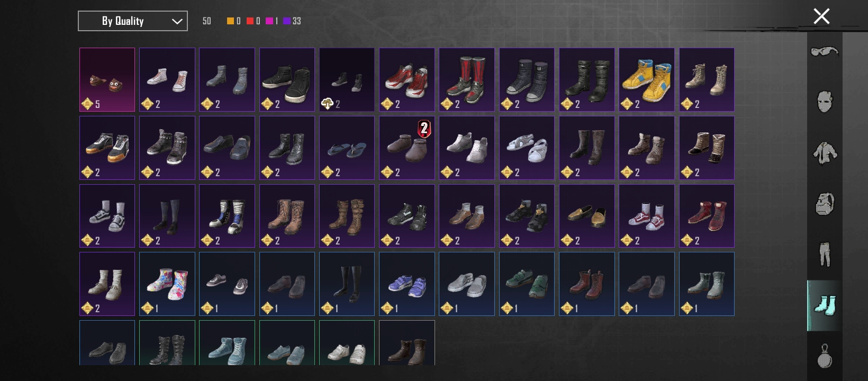Select the blue flip-flops item
Viewport: 868px width, 381px height.
click(347, 148)
